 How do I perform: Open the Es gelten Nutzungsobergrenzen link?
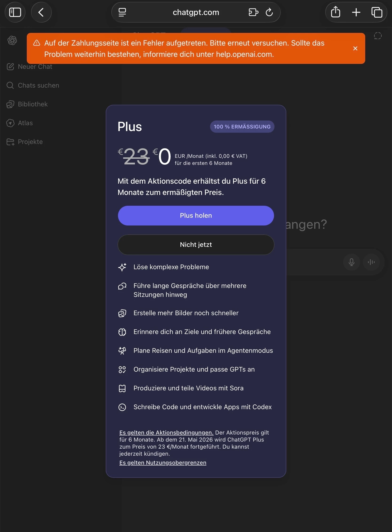(x=163, y=462)
